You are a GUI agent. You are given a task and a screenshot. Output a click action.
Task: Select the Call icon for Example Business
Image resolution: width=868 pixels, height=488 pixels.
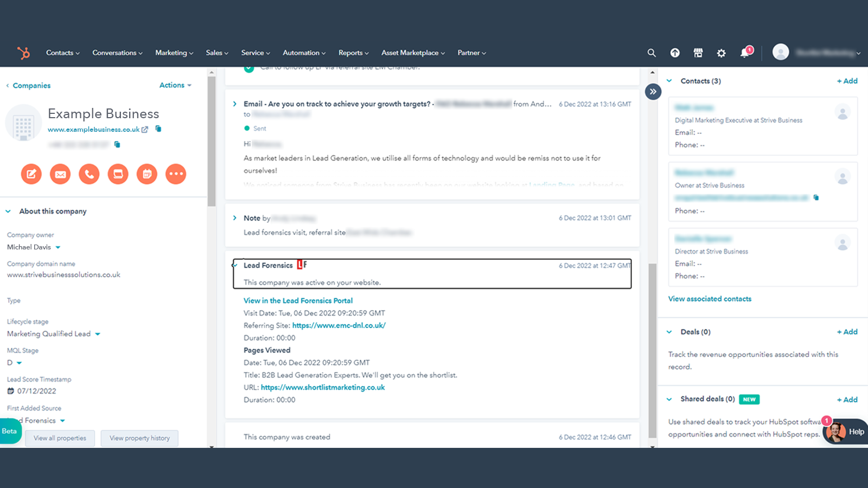(x=89, y=174)
